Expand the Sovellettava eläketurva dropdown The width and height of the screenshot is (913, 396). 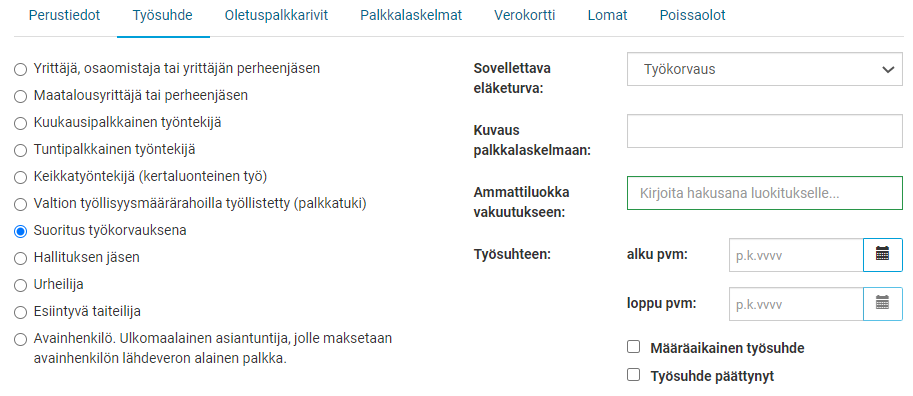pyautogui.click(x=765, y=69)
